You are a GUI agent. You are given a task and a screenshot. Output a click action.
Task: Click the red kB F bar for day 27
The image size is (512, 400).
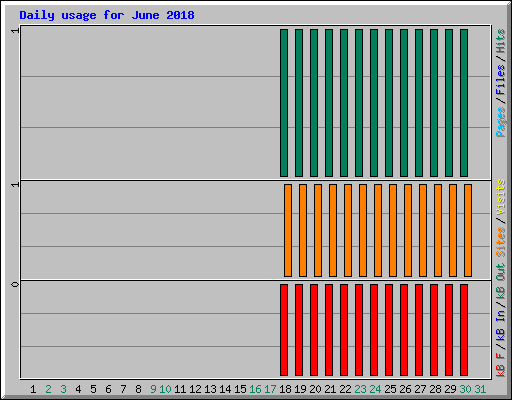click(x=419, y=330)
